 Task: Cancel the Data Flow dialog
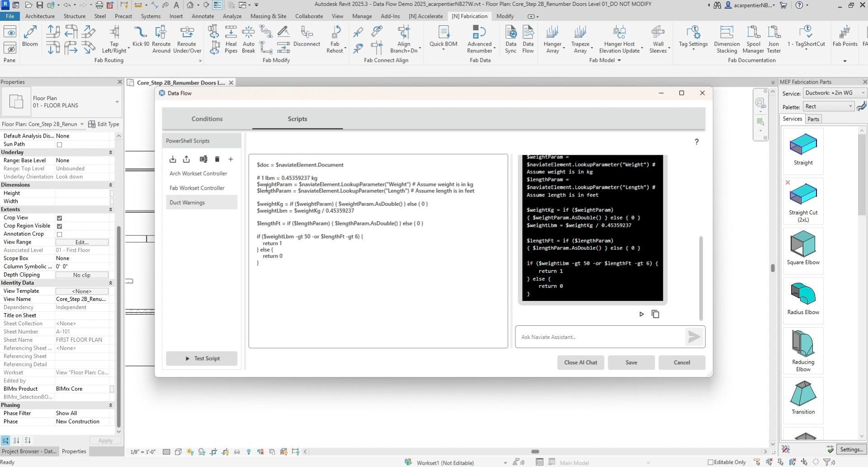(x=682, y=362)
